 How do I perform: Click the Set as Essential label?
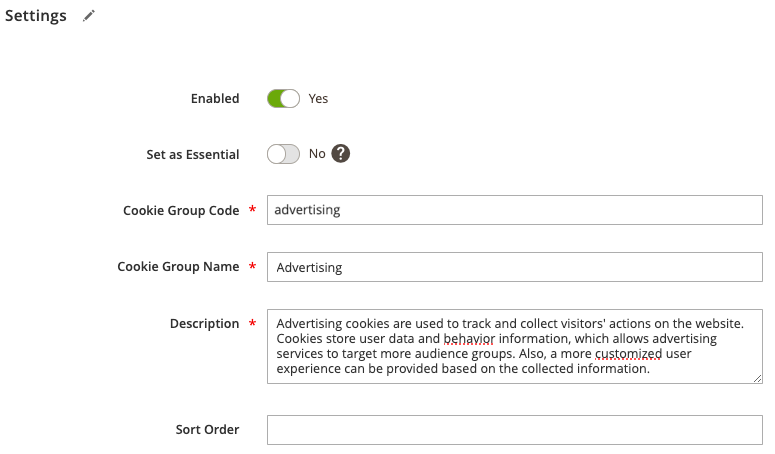click(x=193, y=155)
